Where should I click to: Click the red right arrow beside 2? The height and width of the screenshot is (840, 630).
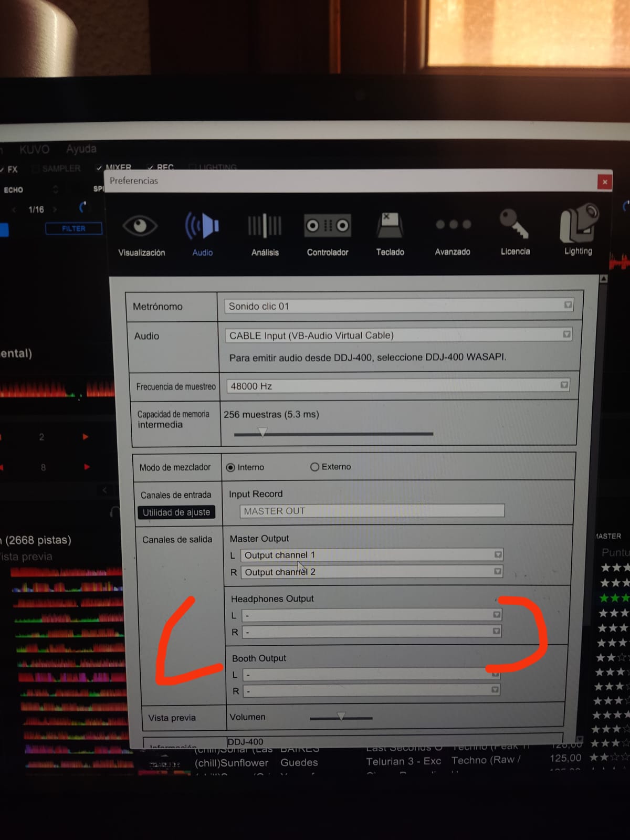(x=86, y=437)
